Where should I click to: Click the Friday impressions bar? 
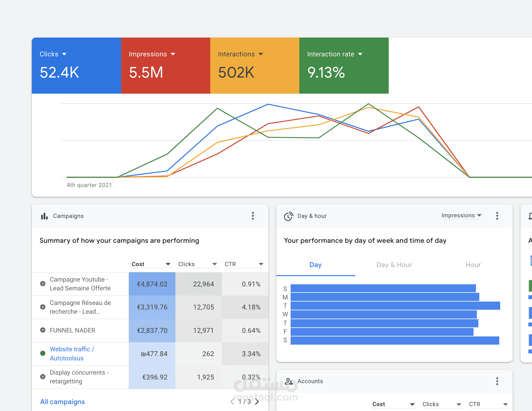click(x=382, y=332)
